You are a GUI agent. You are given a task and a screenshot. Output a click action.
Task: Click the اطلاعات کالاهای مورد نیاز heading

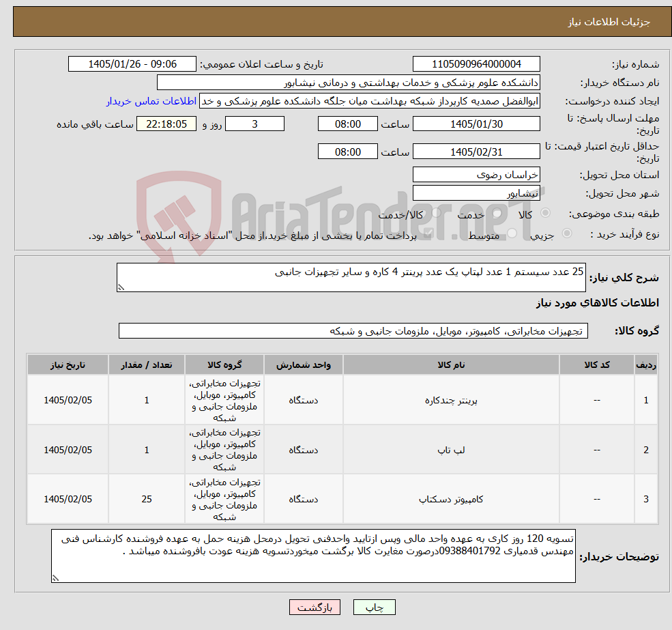(598, 303)
